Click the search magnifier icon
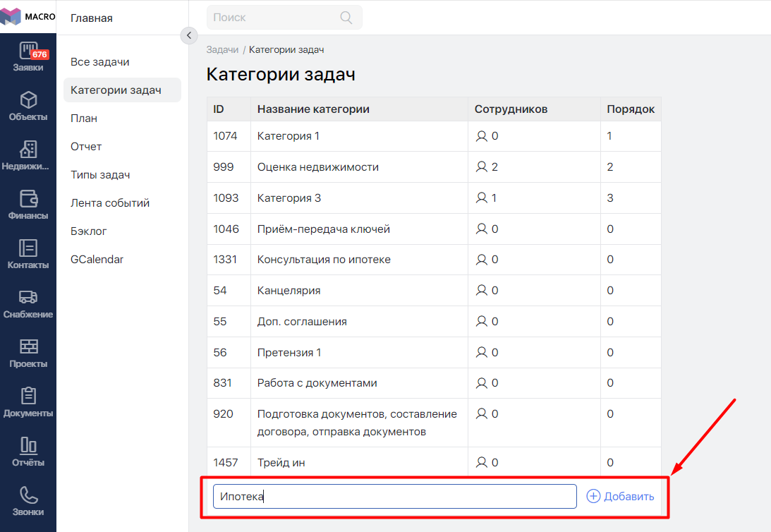 click(346, 18)
